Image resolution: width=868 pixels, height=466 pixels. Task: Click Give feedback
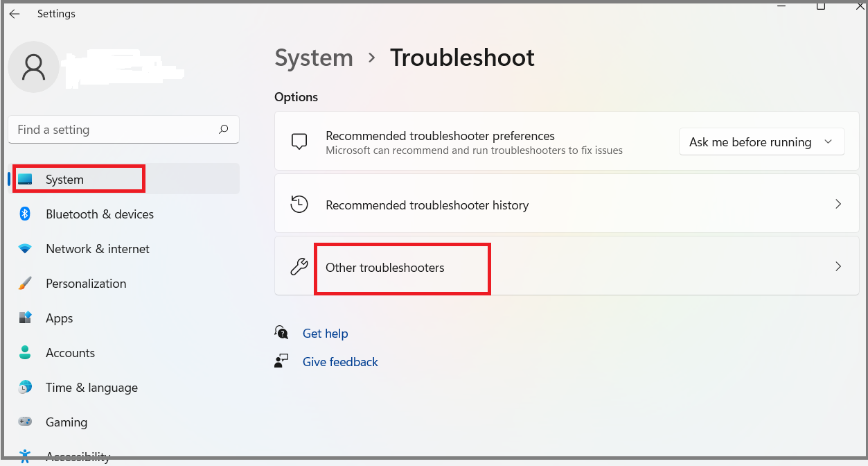339,361
